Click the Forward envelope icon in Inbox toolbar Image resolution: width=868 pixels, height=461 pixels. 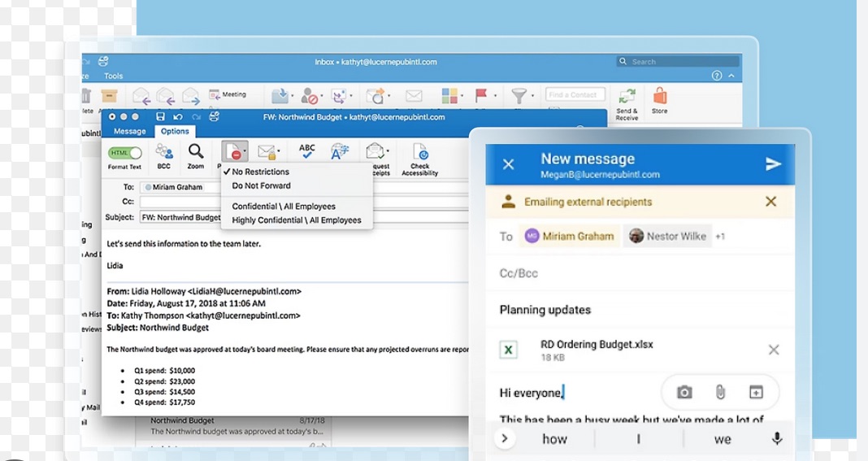[190, 97]
